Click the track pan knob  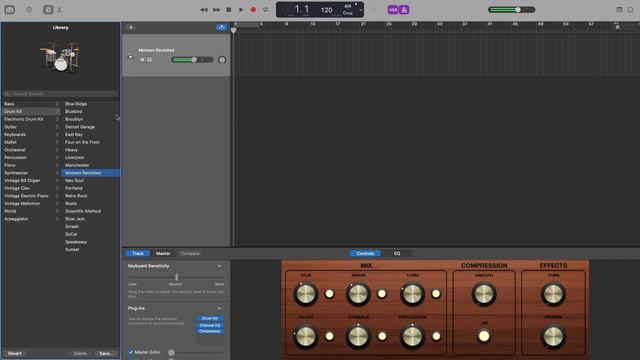tap(222, 60)
